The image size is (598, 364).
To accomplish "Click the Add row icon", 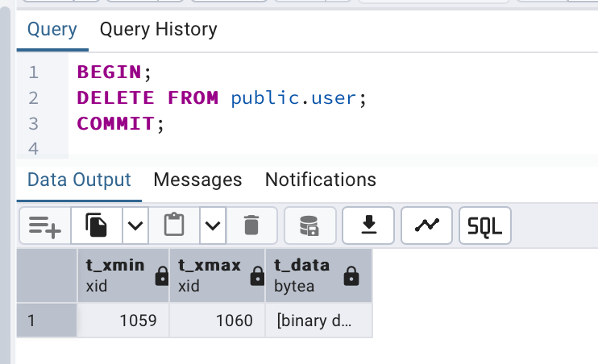I will pos(45,225).
